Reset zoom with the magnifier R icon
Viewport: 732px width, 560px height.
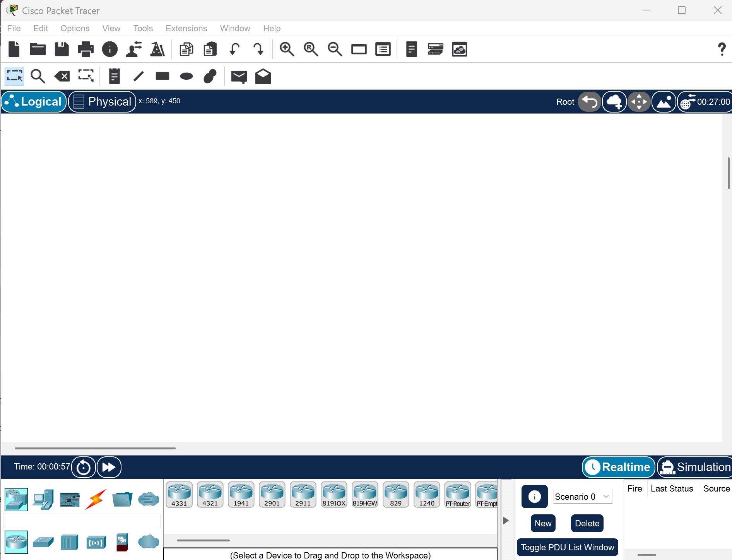coord(311,49)
